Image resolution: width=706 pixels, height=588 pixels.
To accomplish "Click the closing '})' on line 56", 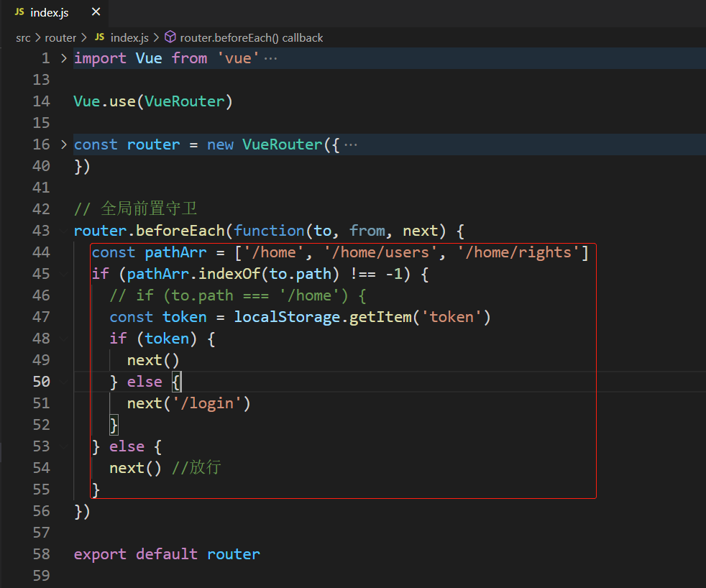I will coord(82,512).
